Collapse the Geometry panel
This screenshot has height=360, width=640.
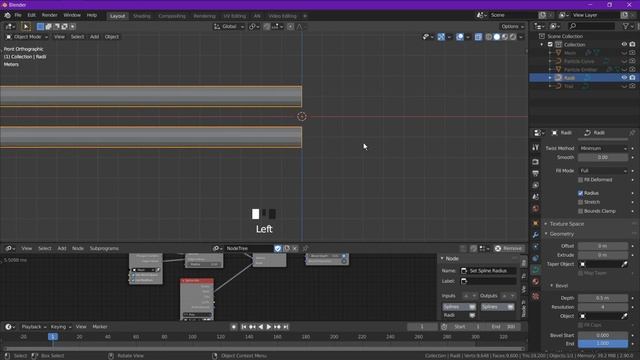pos(561,234)
